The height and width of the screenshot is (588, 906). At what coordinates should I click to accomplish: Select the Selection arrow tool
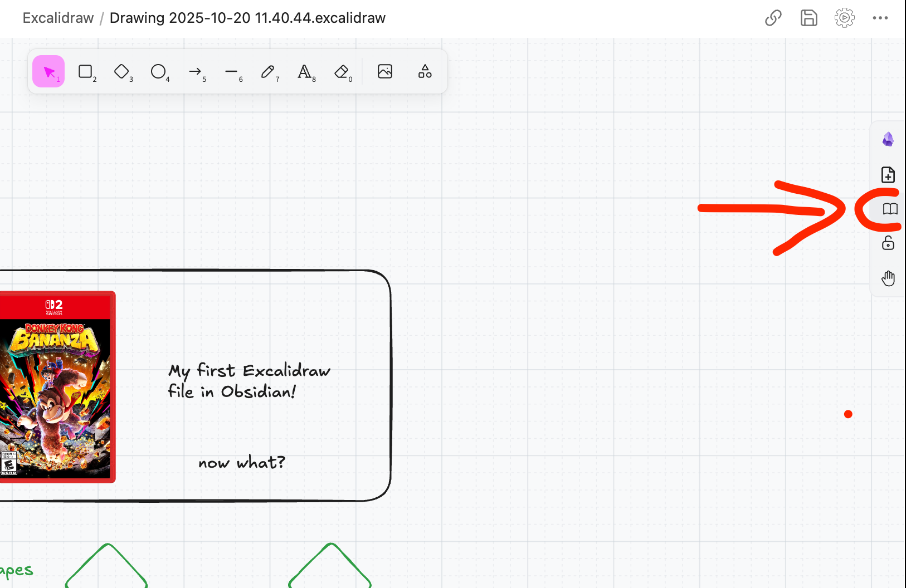coord(48,71)
